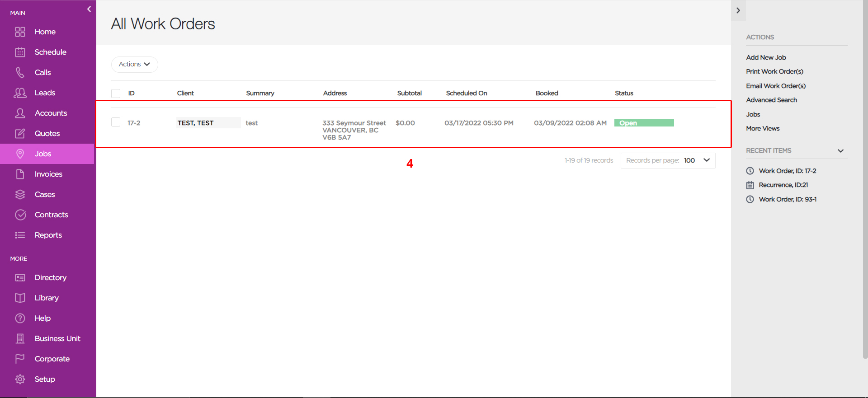868x398 pixels.
Task: Click the Setup gear icon
Action: pyautogui.click(x=20, y=379)
